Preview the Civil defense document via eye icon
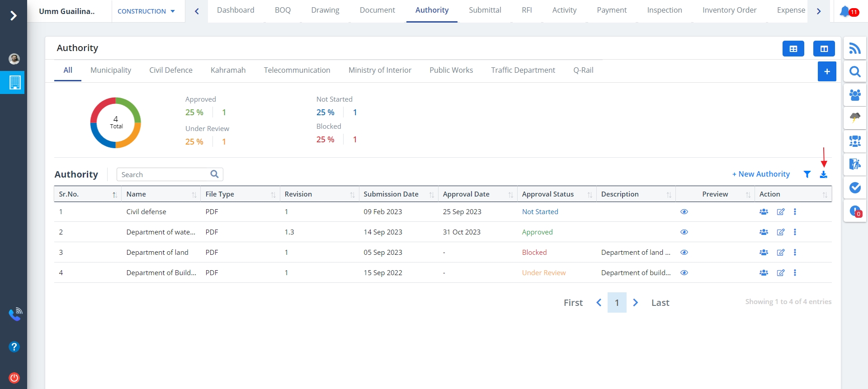Viewport: 868px width, 389px height. (684, 212)
